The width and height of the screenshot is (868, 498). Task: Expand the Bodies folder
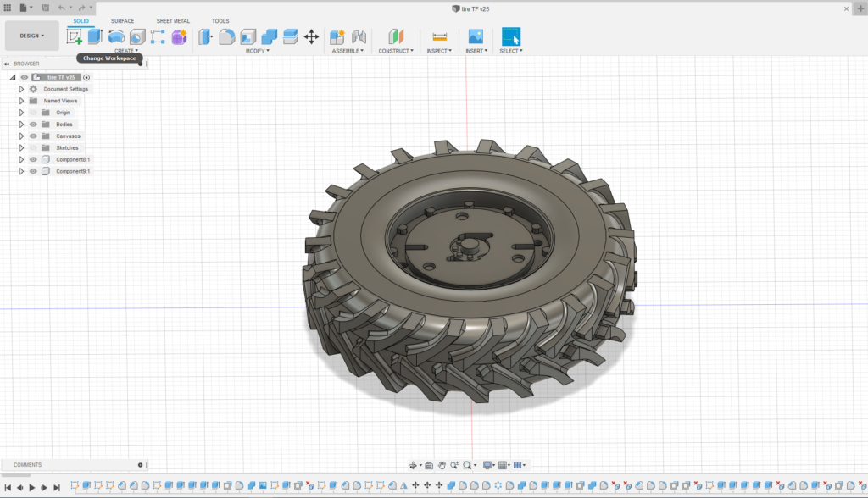point(21,125)
